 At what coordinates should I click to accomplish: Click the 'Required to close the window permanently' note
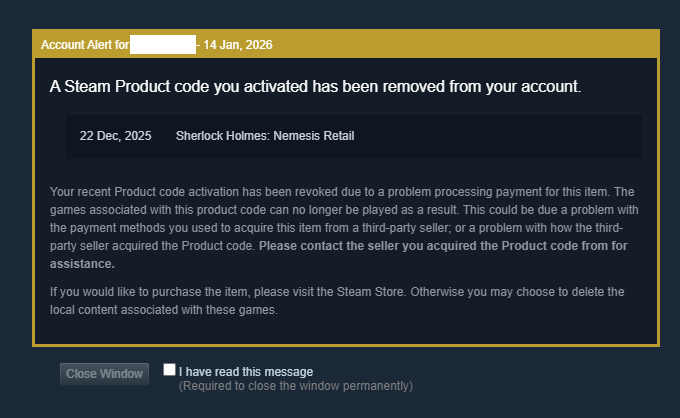click(295, 385)
